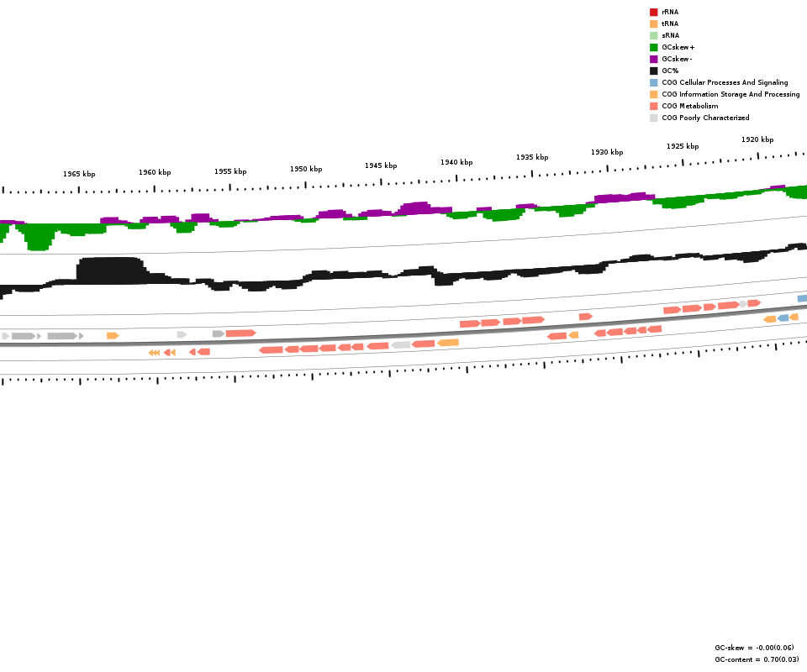Viewport: 807px width, 672px height.
Task: Click the "sRNA" legend label
Action: (x=671, y=35)
